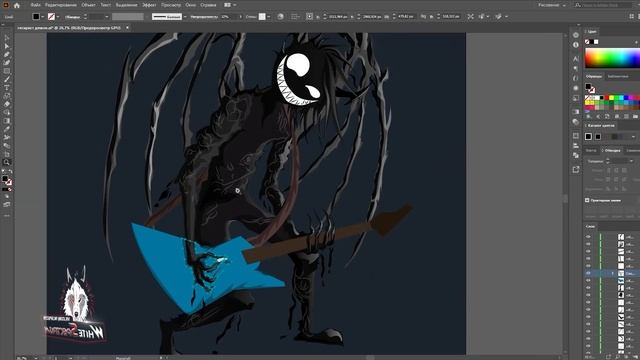The height and width of the screenshot is (360, 640).
Task: Open the Справка menu
Action: [x=208, y=5]
